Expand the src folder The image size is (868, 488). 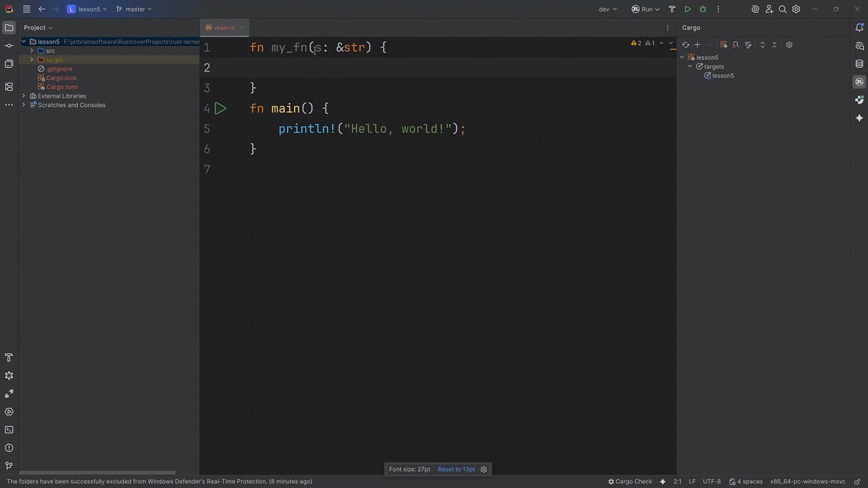point(31,51)
